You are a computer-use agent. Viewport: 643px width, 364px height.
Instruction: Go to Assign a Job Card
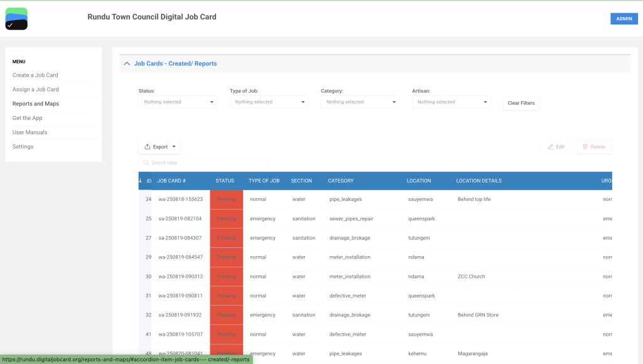click(36, 90)
